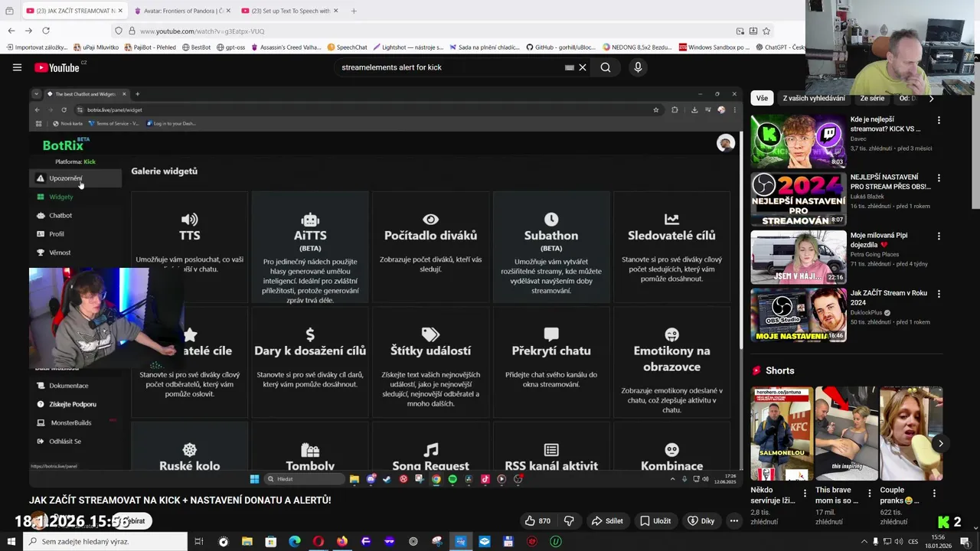The image size is (980, 551).
Task: Open the YouTube guide hamburger menu
Action: [17, 67]
